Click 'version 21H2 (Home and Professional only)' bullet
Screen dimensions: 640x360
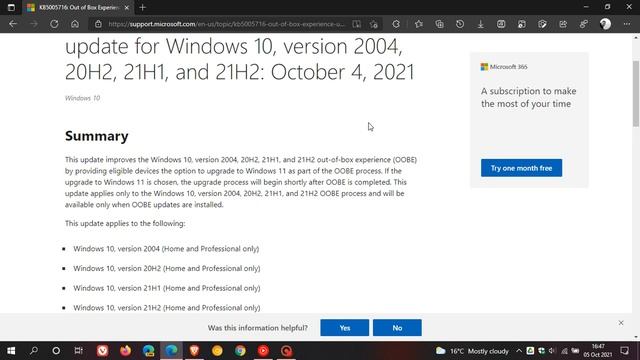pos(167,307)
